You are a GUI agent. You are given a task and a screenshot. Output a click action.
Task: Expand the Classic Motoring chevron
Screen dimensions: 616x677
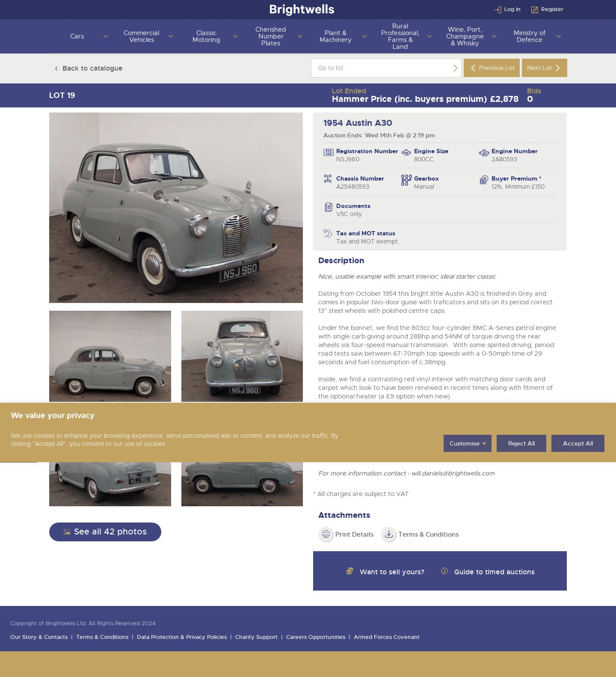[235, 36]
